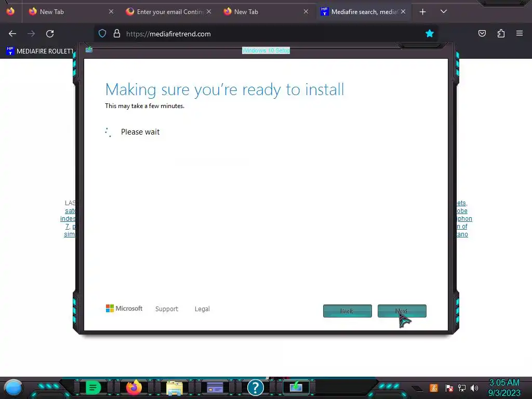Open the help question mark taskbar icon
Image resolution: width=532 pixels, height=399 pixels.
[256, 388]
